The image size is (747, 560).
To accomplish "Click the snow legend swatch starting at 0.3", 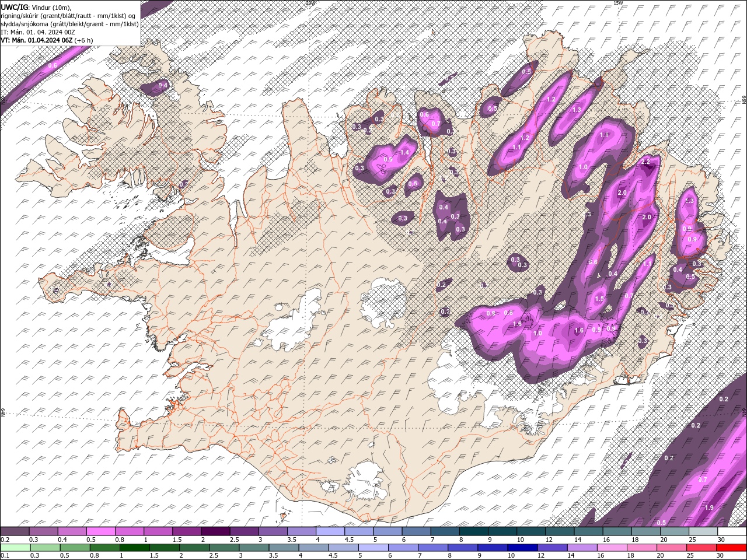I will point(44,531).
